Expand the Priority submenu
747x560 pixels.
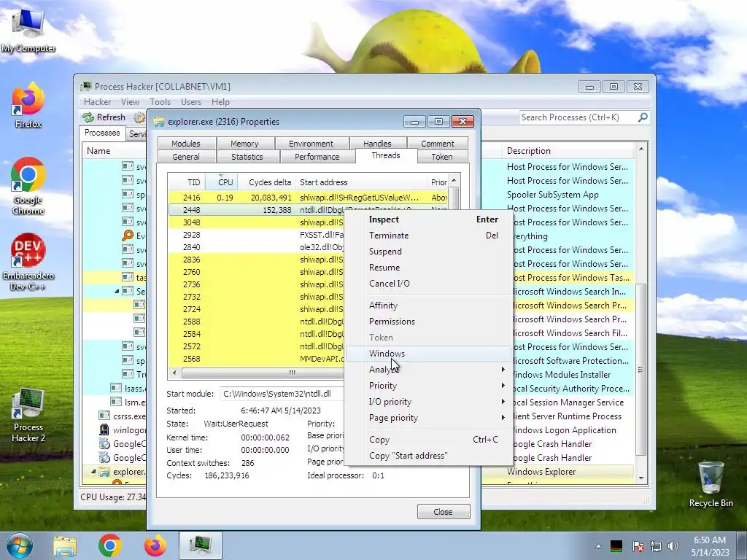tap(427, 386)
